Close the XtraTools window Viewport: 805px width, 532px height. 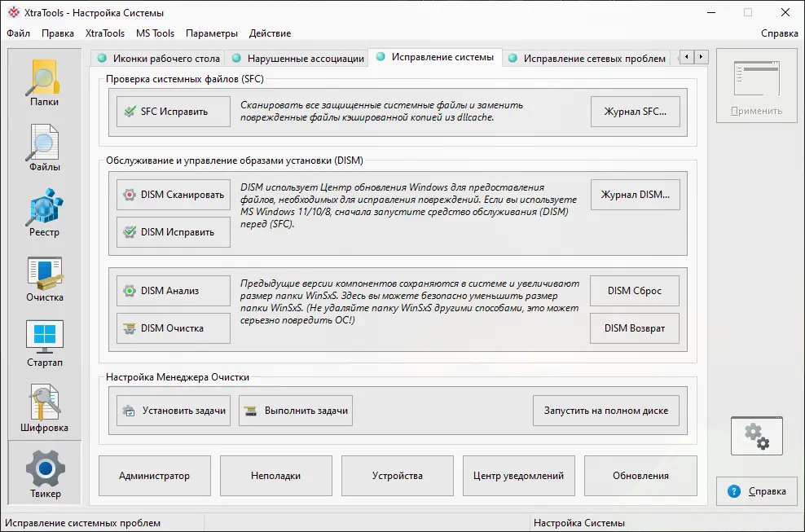pos(785,12)
